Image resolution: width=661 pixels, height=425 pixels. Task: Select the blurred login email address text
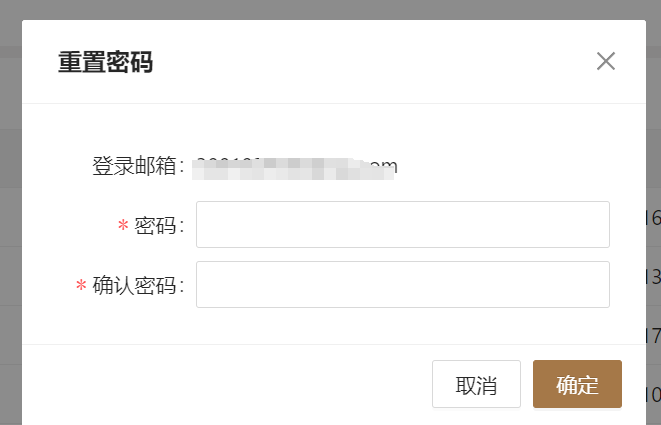tap(295, 168)
